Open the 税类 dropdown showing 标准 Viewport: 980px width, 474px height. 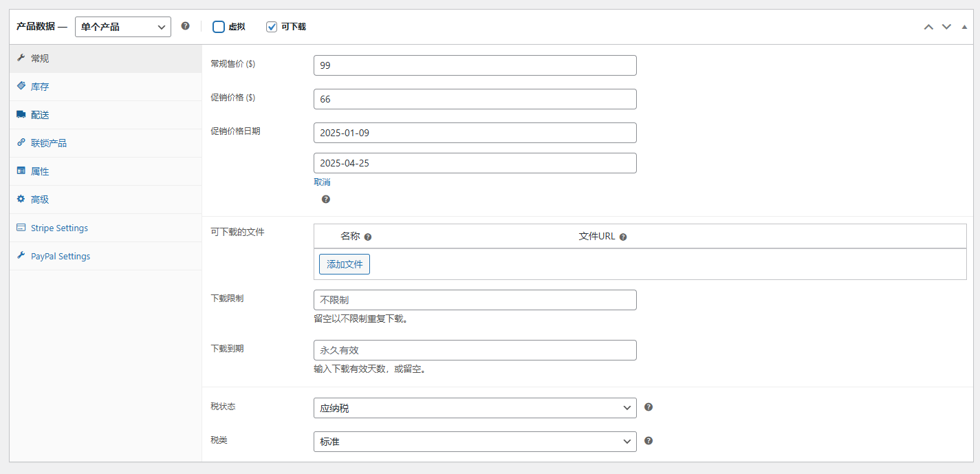[x=475, y=442]
